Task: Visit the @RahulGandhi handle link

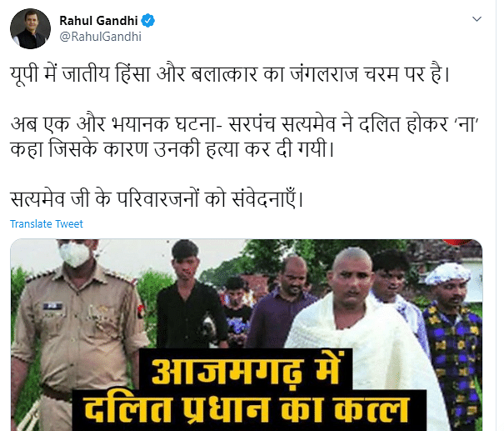Action: pyautogui.click(x=100, y=37)
